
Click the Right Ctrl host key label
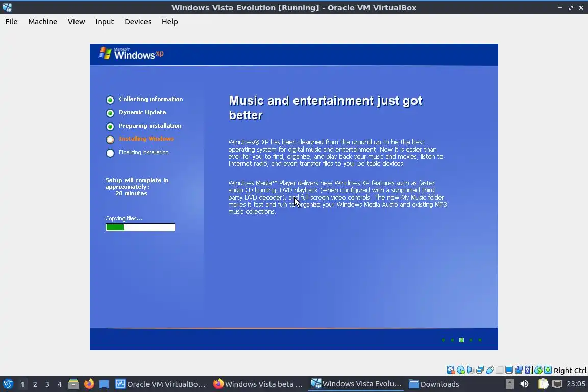coord(570,370)
